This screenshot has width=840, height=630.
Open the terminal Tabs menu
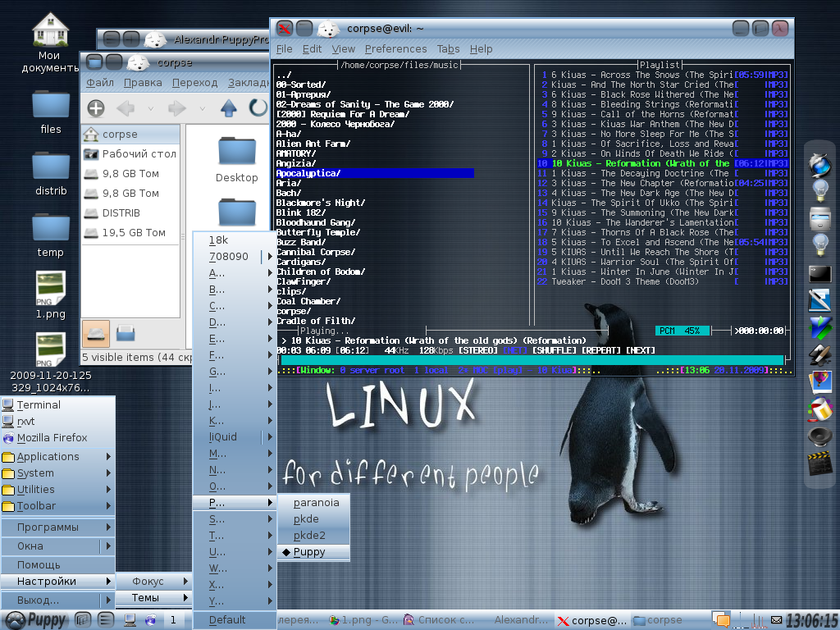coord(448,48)
